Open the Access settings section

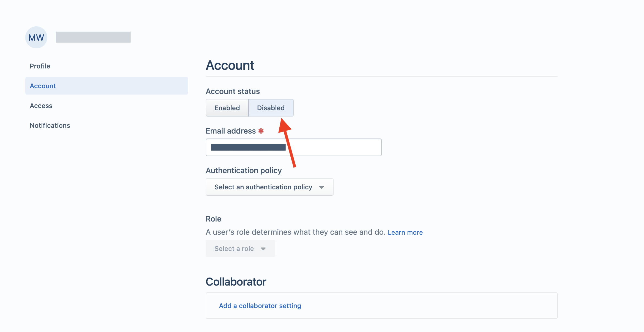41,106
